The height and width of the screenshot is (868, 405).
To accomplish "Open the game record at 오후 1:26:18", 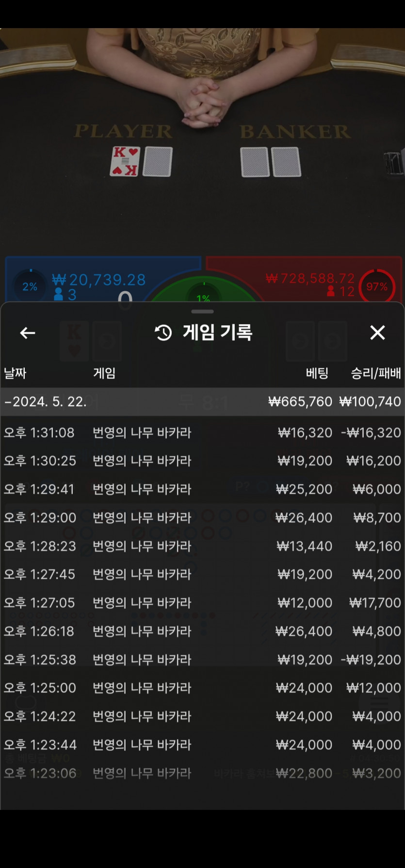I will (202, 631).
